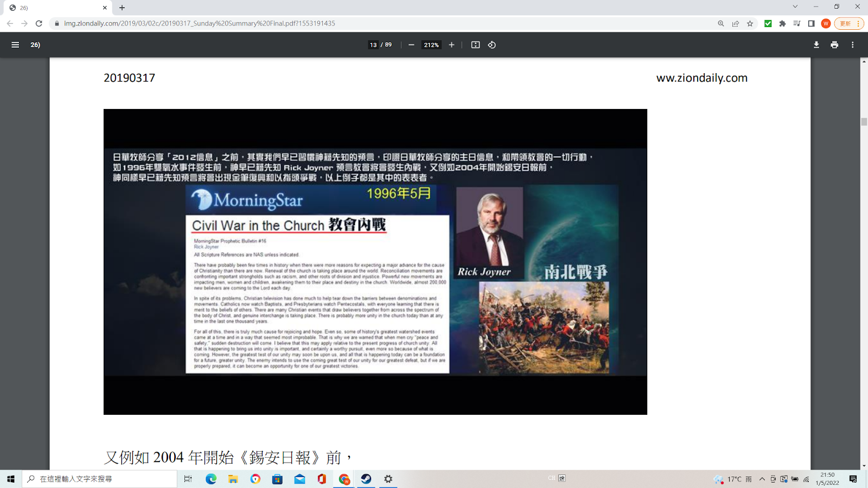Open Steam from the taskbar

(x=366, y=479)
